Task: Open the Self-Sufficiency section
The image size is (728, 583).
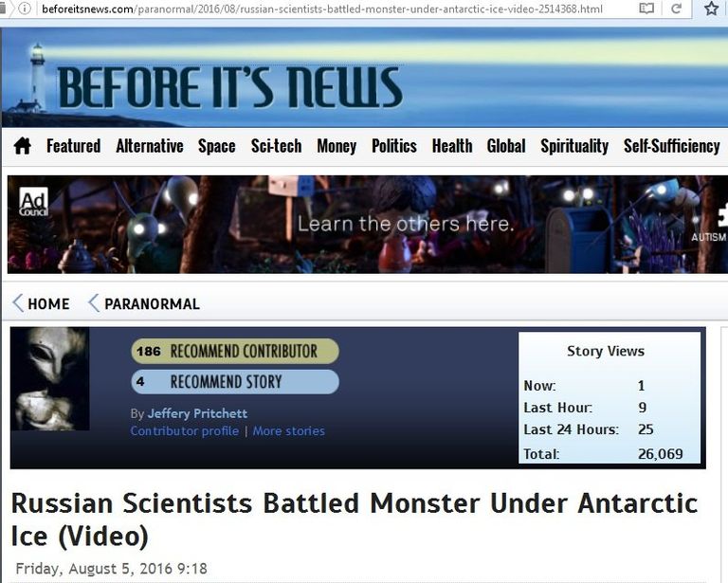Action: [x=672, y=146]
